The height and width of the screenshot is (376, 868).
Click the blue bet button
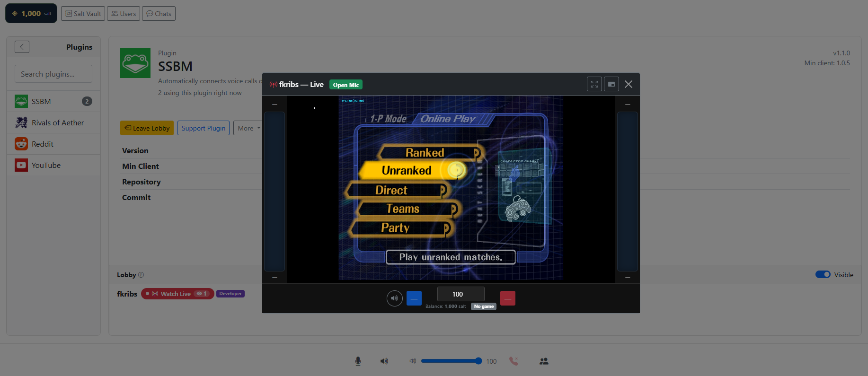tap(414, 298)
